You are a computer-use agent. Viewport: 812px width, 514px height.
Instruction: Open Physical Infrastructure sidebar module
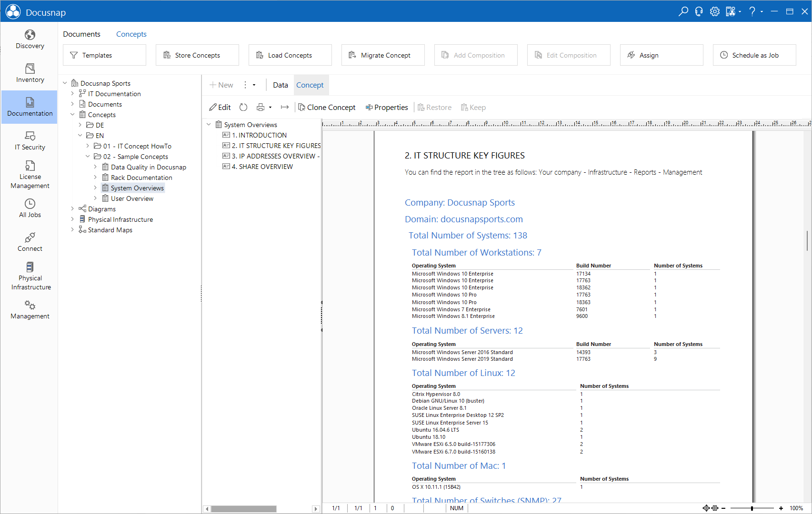pos(30,276)
